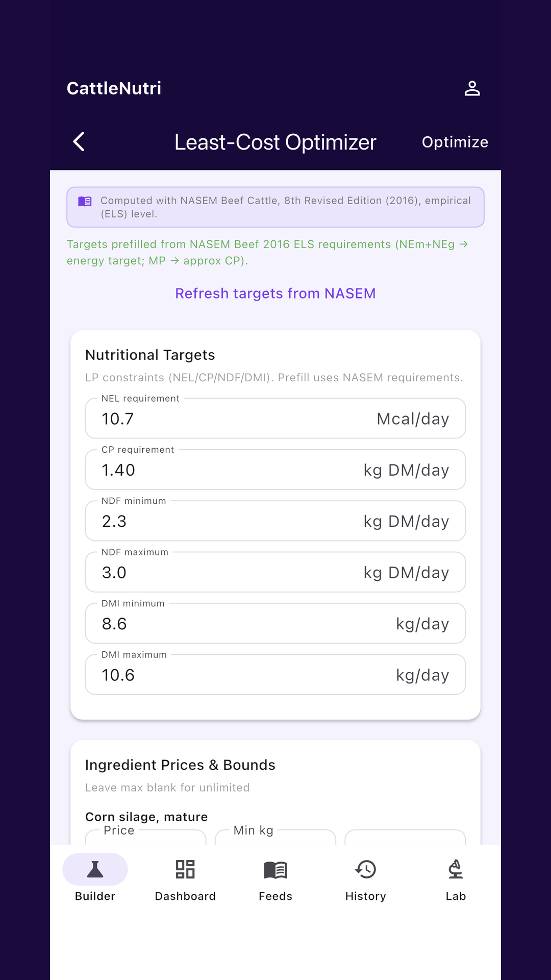
Task: Open the History clock icon
Action: [x=365, y=869]
